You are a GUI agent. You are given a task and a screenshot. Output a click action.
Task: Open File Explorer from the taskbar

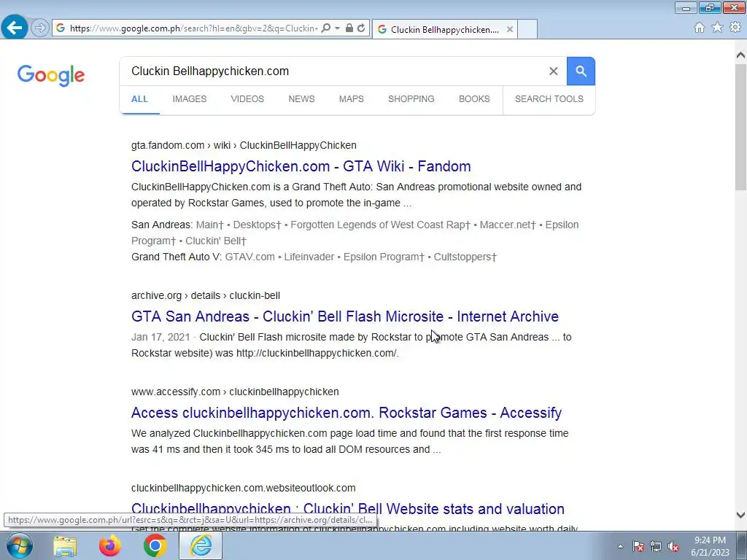pos(65,546)
